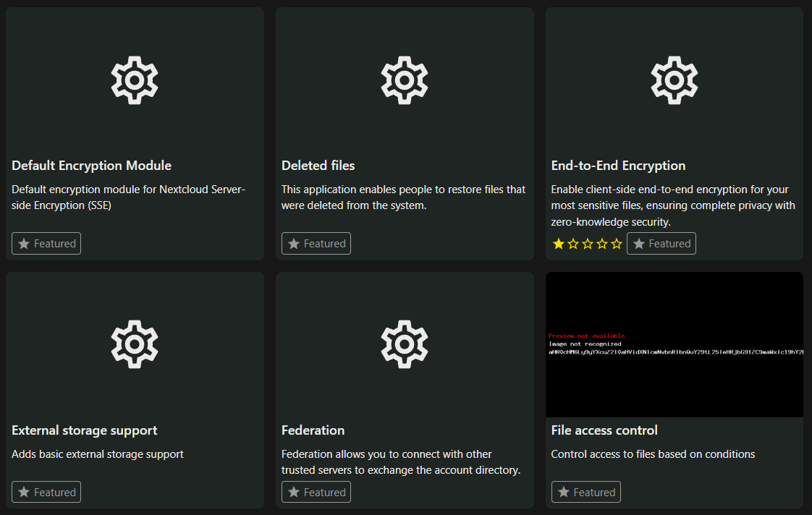
Task: Click the "Image not recognized" message
Action: point(585,344)
